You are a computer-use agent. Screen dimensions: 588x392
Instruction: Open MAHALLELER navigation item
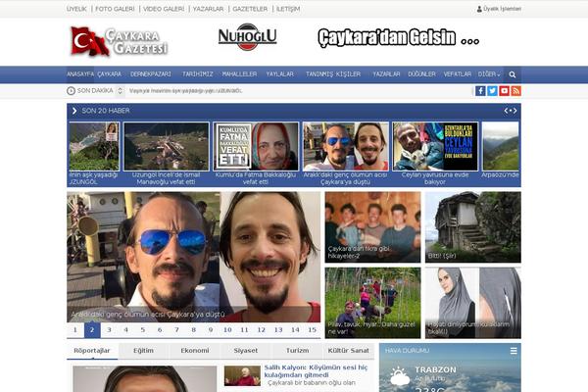point(239,74)
